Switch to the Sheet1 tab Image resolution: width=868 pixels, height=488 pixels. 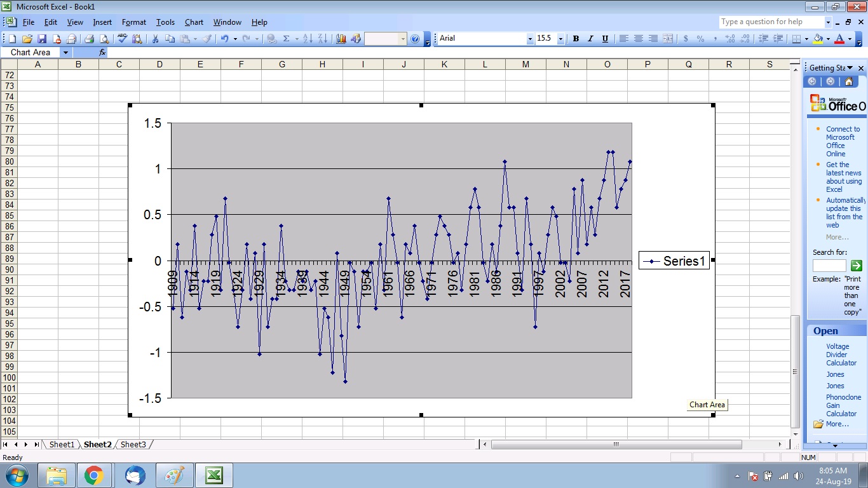click(62, 445)
